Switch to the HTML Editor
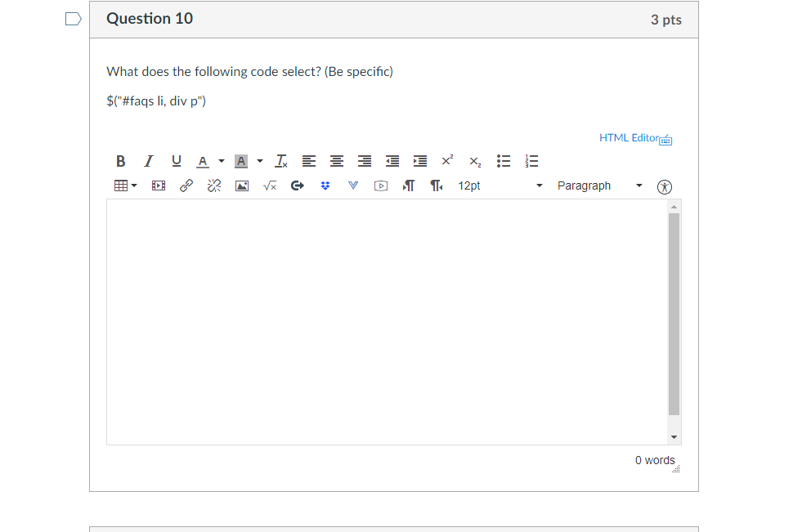Screen dimensions: 802x532 629,138
